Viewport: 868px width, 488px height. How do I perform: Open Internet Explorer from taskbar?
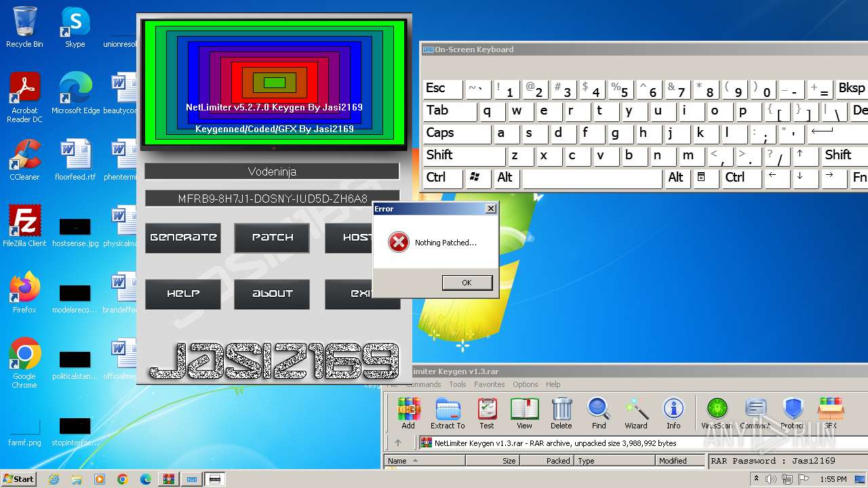[x=54, y=479]
